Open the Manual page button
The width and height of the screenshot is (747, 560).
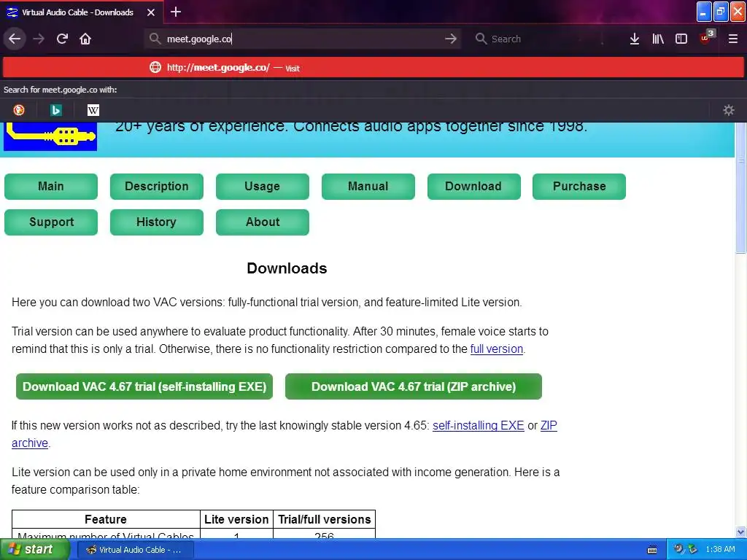368,187
